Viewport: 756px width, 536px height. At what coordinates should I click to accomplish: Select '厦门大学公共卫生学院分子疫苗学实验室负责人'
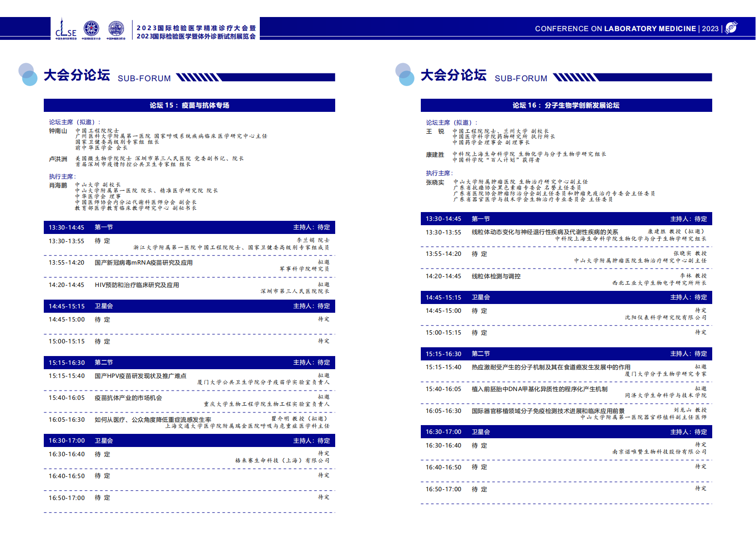tap(263, 382)
